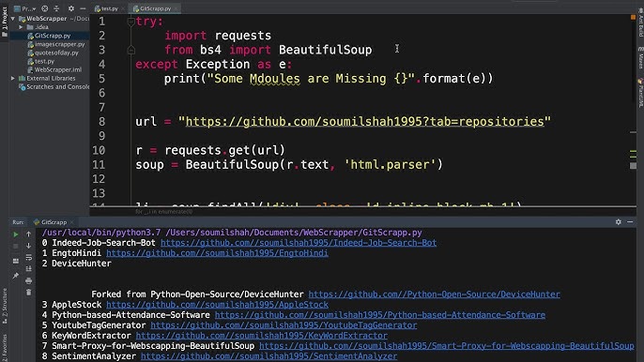Viewport: 644px width, 362px height.
Task: Print the console output via printer icon
Action: 28,280
